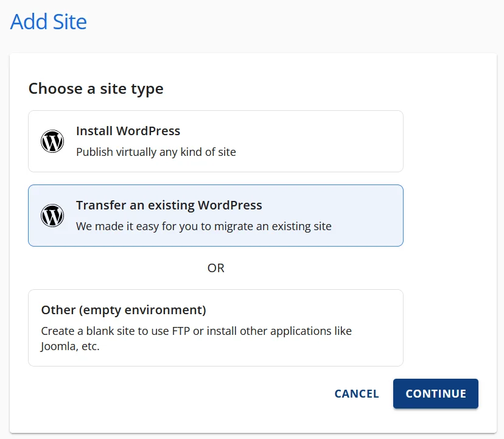Click the Install WordPress title text
The image size is (504, 439).
128,131
